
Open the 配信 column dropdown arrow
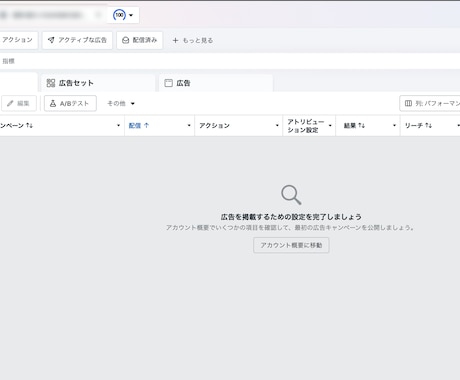[189, 125]
